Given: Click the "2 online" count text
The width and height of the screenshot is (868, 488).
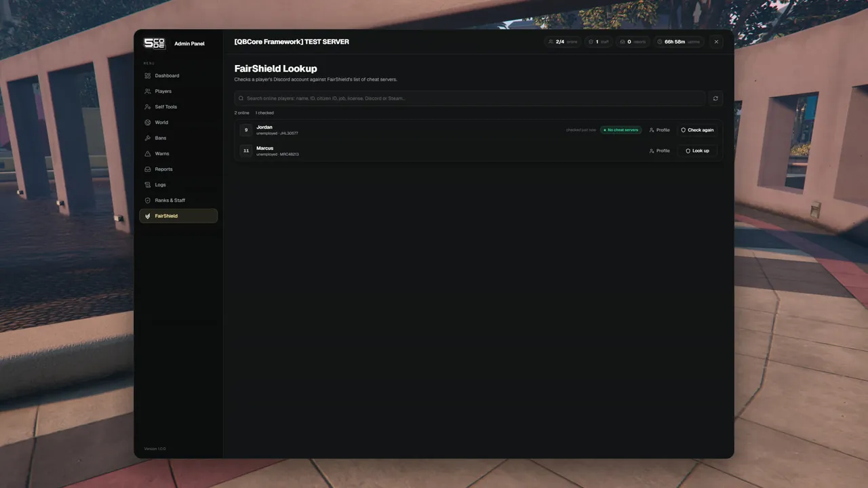Looking at the screenshot, I should pyautogui.click(x=242, y=113).
